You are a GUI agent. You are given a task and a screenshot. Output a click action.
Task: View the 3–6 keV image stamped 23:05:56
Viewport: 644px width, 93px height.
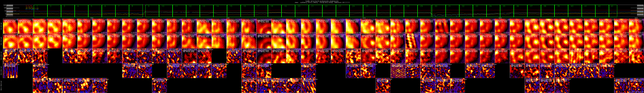[294, 26]
